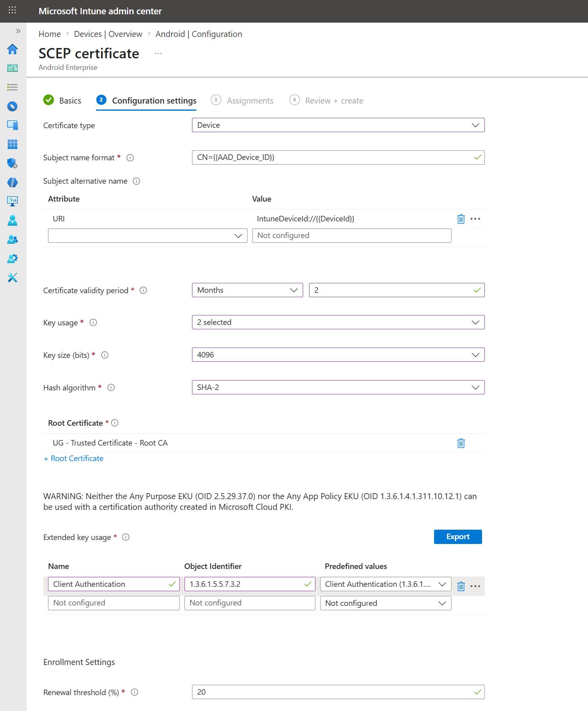Click the SAN Value Not configured field

(352, 236)
